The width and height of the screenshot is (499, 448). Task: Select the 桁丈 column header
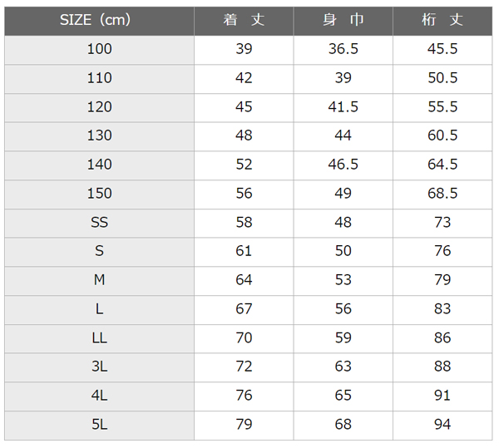click(x=442, y=21)
